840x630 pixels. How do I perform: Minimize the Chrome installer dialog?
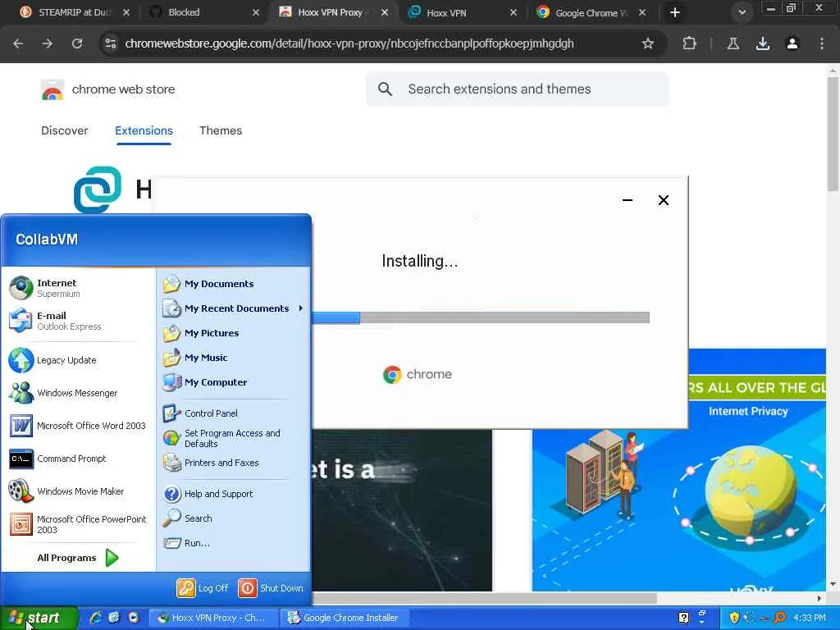click(628, 200)
